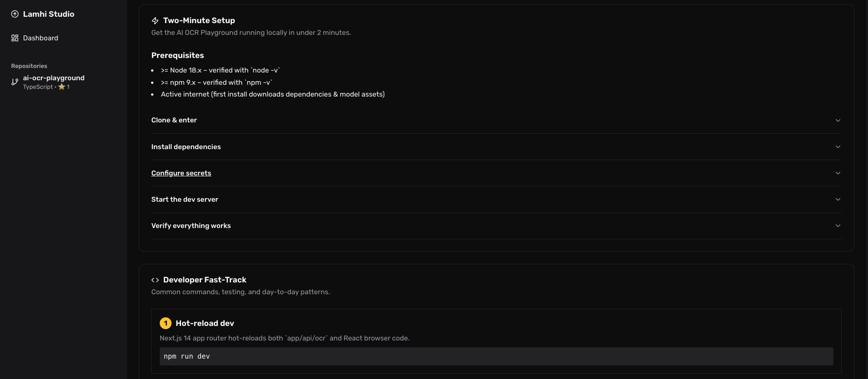Expand the Configure secrets section chevron
This screenshot has height=379, width=868.
[837, 173]
